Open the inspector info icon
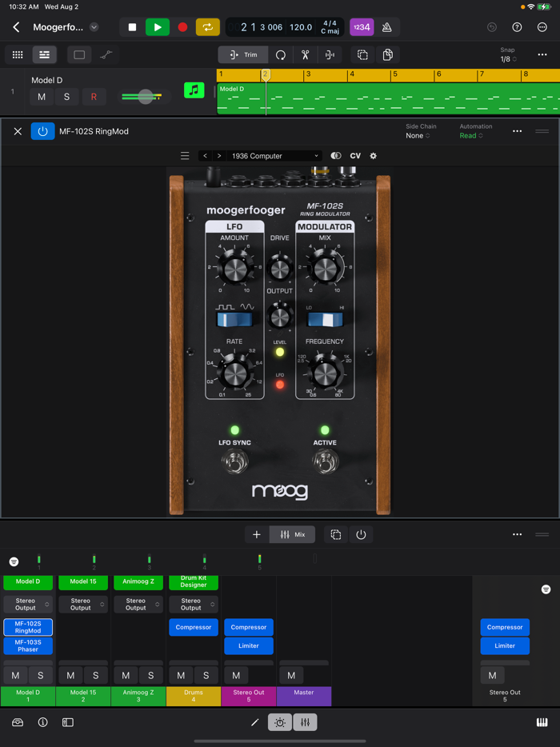Viewport: 560px width, 747px height. coord(43,722)
